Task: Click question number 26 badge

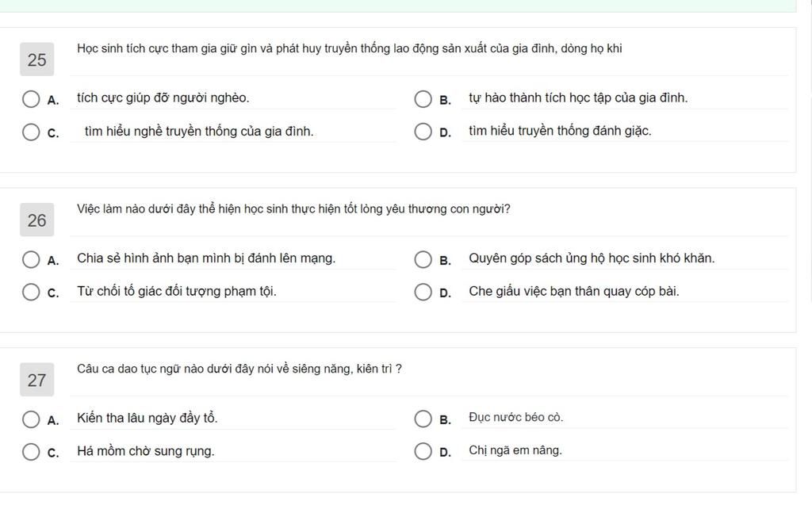Action: [x=36, y=220]
